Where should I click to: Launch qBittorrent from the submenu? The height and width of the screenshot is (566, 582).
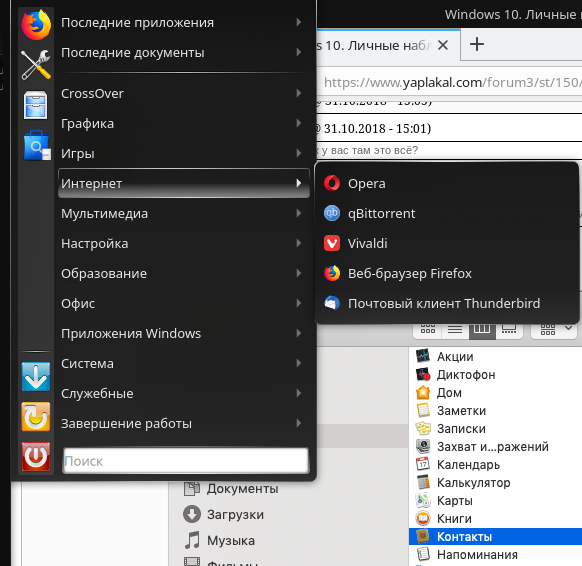click(x=447, y=213)
